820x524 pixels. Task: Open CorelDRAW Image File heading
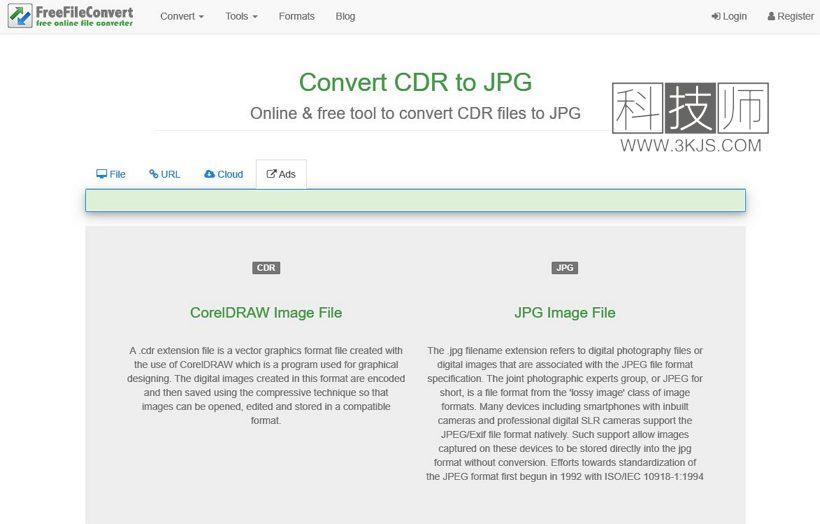pos(266,313)
